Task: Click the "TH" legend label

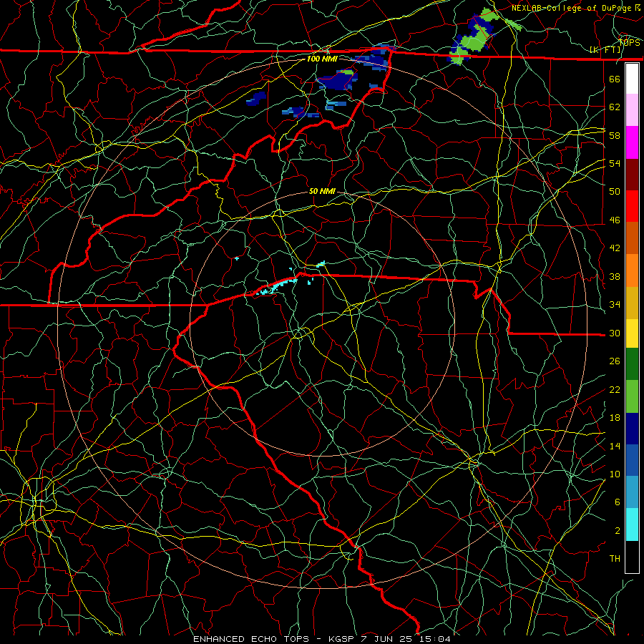Action: [x=615, y=559]
